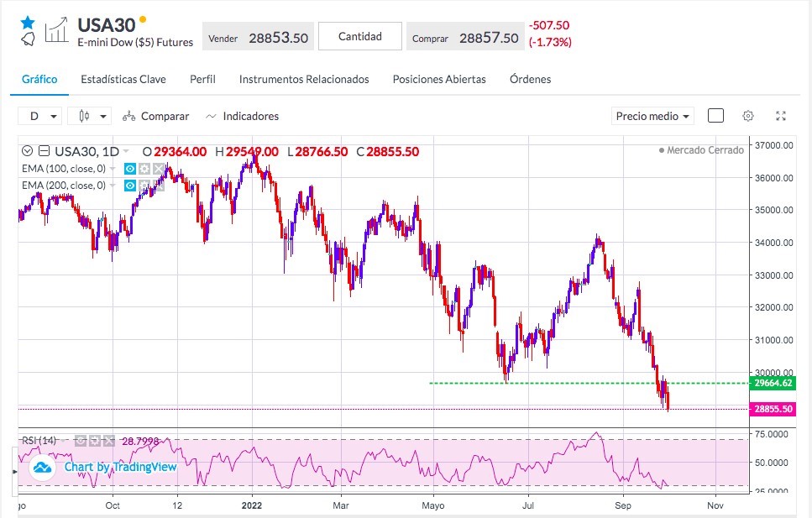Image resolution: width=812 pixels, height=518 pixels.
Task: Toggle visibility of the RSI (14) indicator
Action: pos(81,441)
